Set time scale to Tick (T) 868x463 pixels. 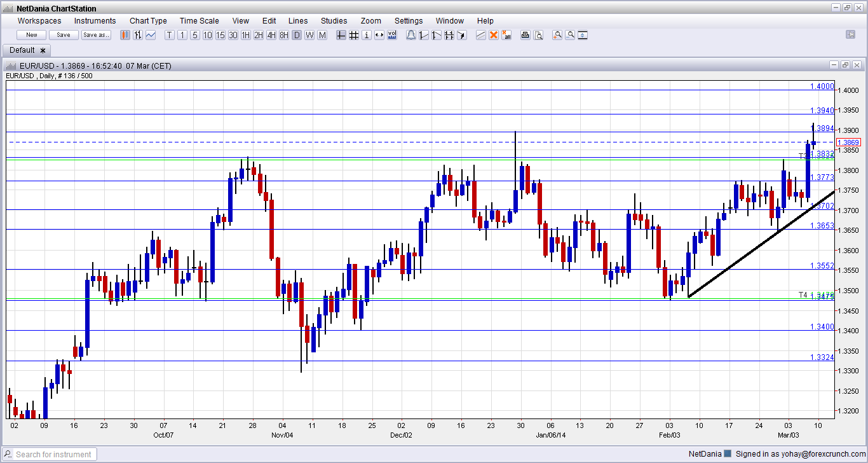tap(170, 35)
